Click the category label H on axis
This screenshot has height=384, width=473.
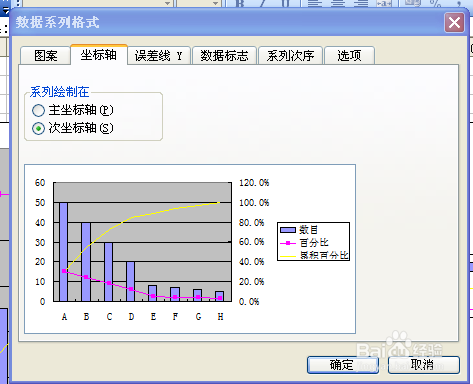pyautogui.click(x=220, y=317)
